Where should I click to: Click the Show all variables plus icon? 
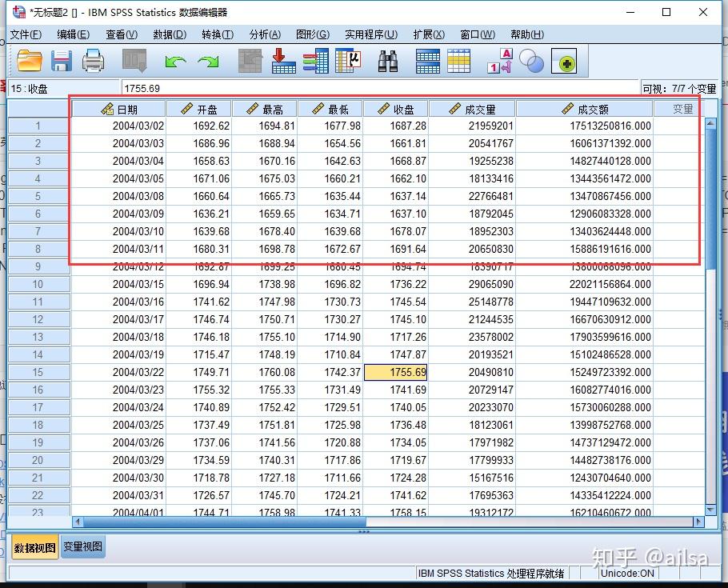pos(566,62)
